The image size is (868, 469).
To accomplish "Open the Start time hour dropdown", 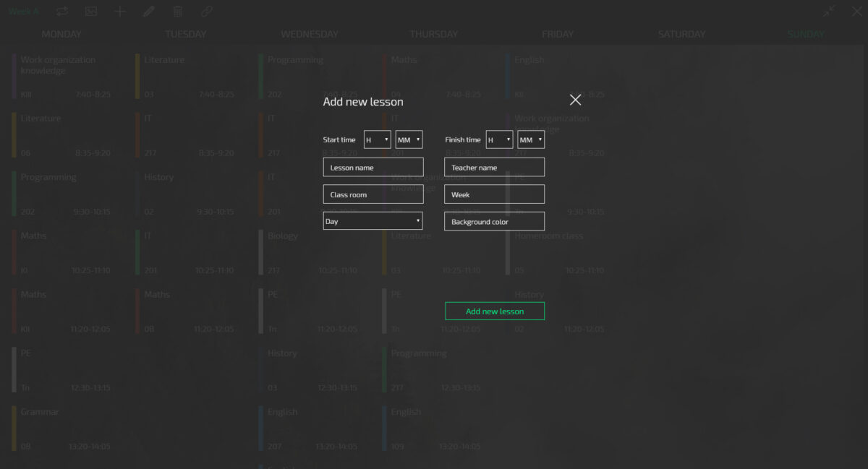I will coord(378,139).
